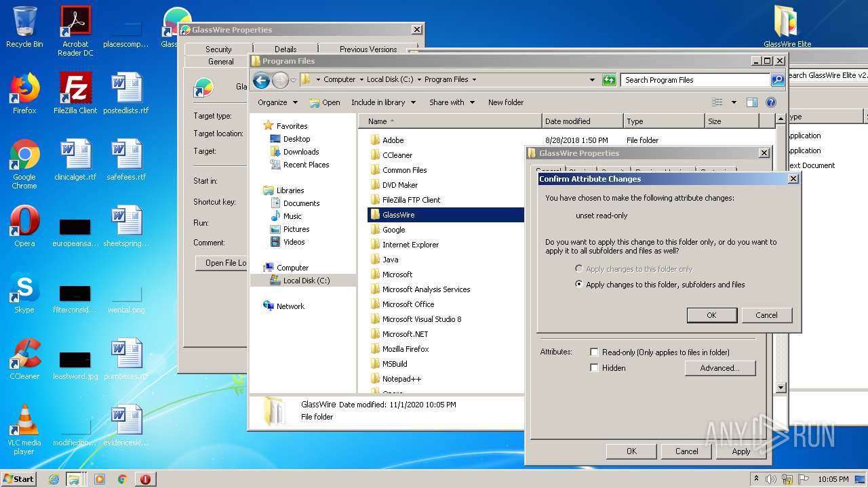Select Desktop in Favorites pane
The width and height of the screenshot is (868, 488).
click(x=296, y=139)
